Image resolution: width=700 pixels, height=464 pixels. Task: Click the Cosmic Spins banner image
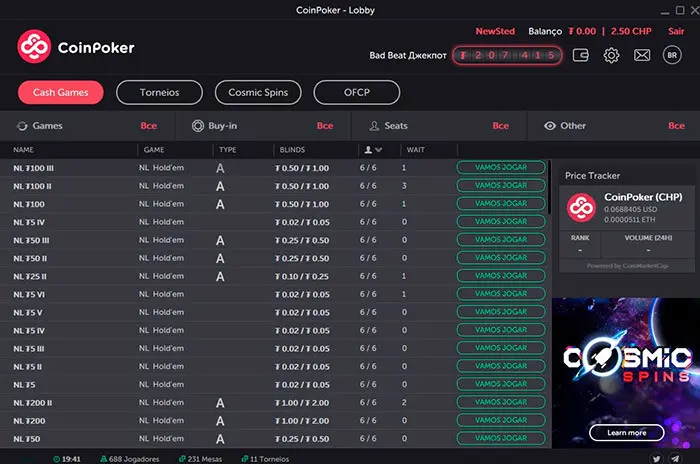tap(626, 373)
